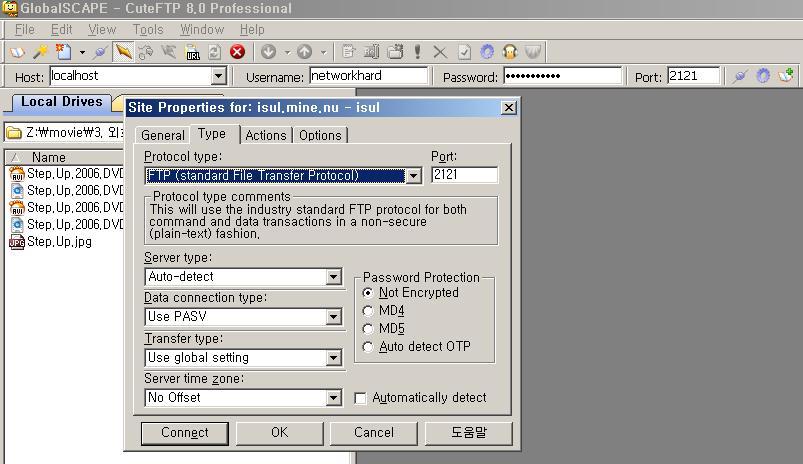Open the File menu
The width and height of the screenshot is (803, 464).
[x=25, y=30]
